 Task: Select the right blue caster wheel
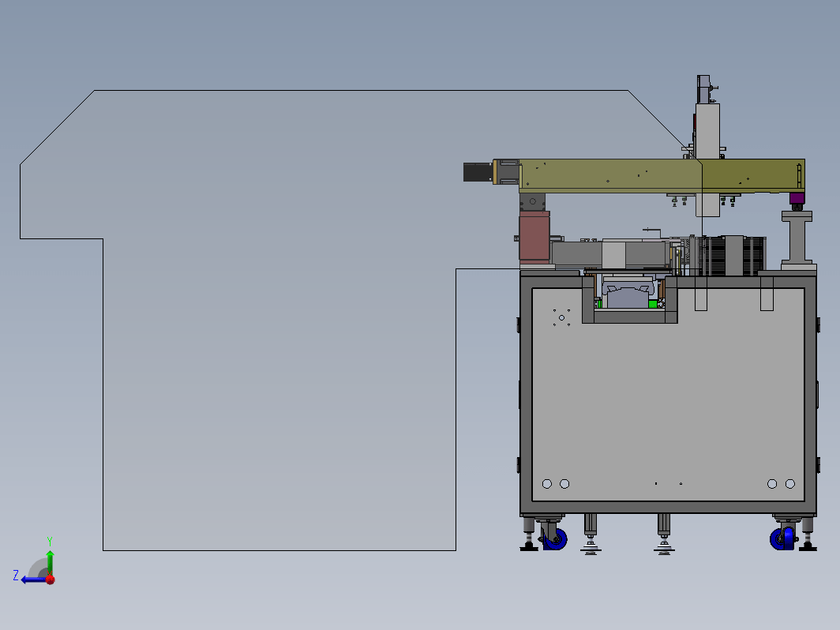pos(781,538)
